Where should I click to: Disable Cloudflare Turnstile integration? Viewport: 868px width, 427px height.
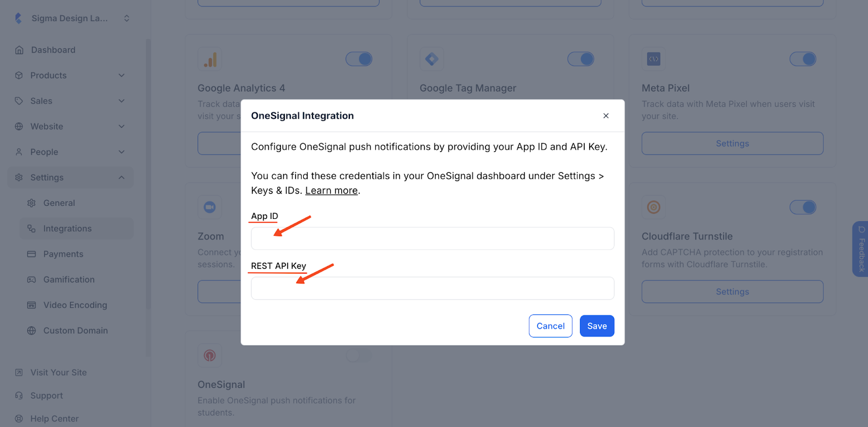point(802,207)
